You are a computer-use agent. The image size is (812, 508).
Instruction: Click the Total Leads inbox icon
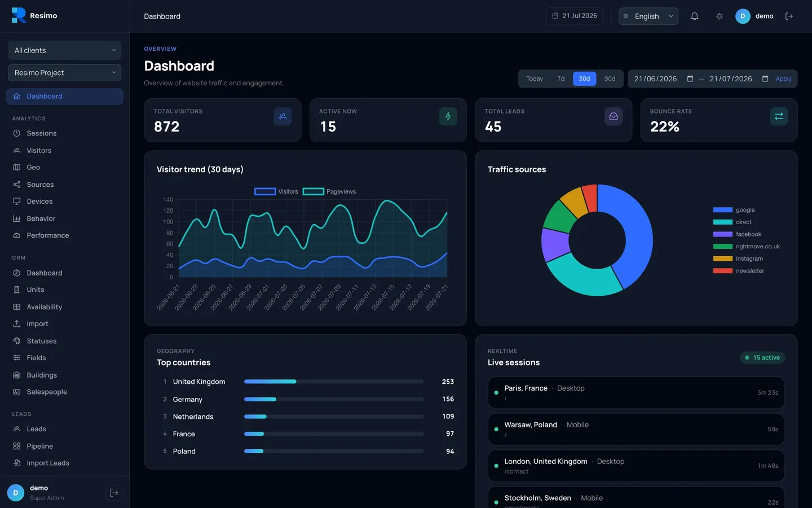click(x=614, y=116)
